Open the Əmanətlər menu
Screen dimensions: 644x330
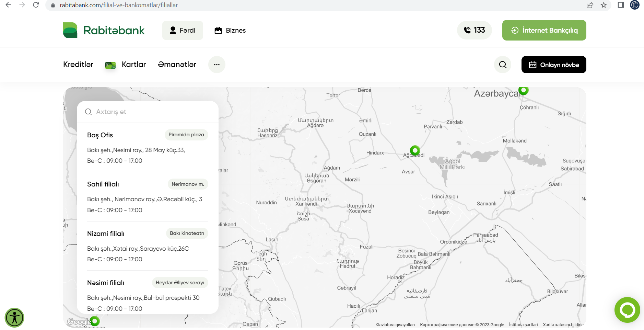click(177, 65)
